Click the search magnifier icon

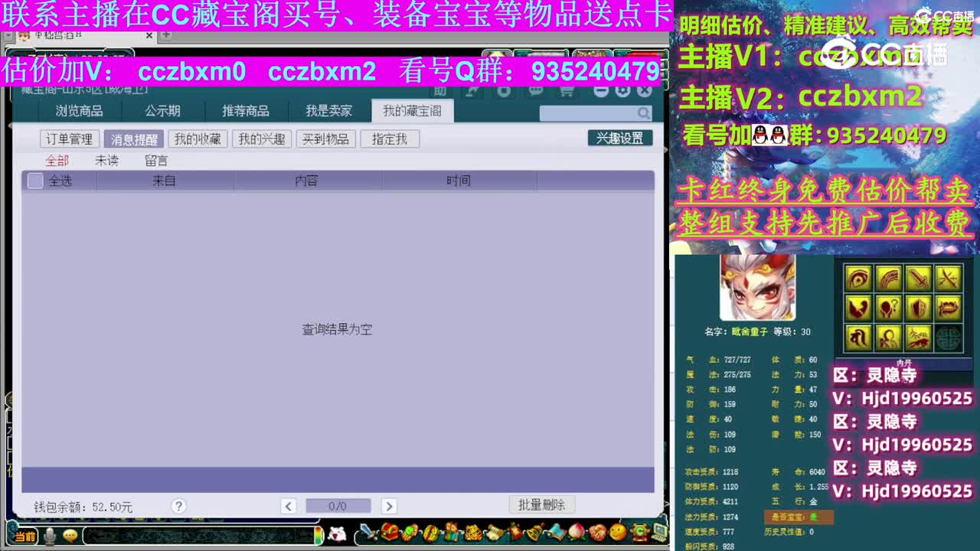[x=644, y=113]
